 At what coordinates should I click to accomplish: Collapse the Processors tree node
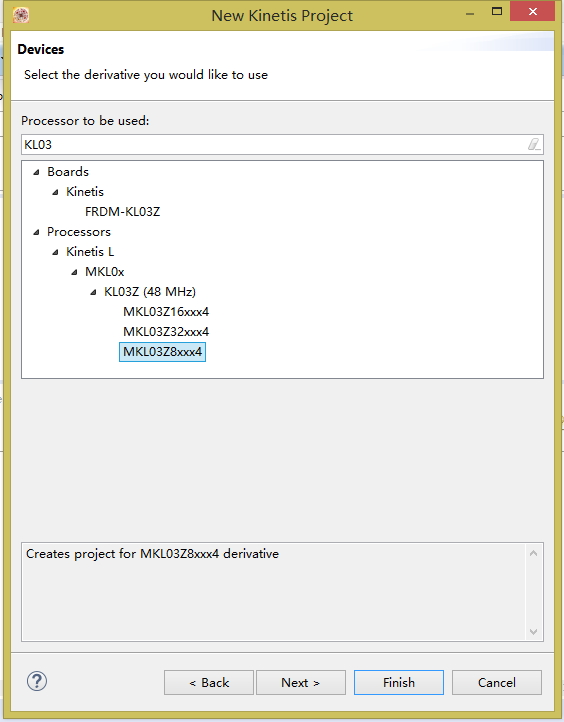[36, 232]
